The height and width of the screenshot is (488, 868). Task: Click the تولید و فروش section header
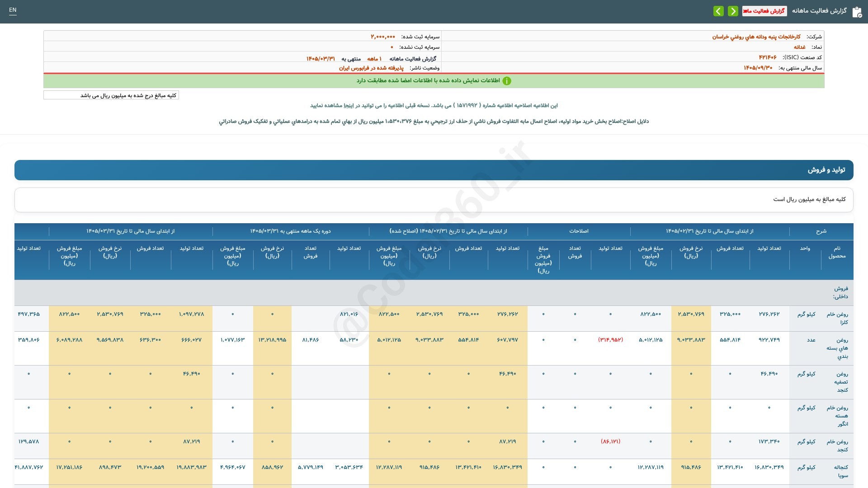click(434, 170)
